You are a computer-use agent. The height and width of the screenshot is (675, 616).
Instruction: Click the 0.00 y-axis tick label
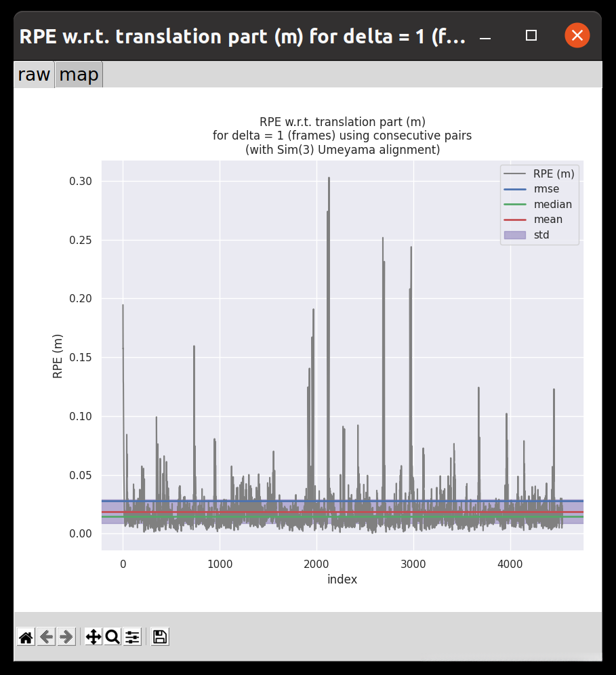(81, 534)
